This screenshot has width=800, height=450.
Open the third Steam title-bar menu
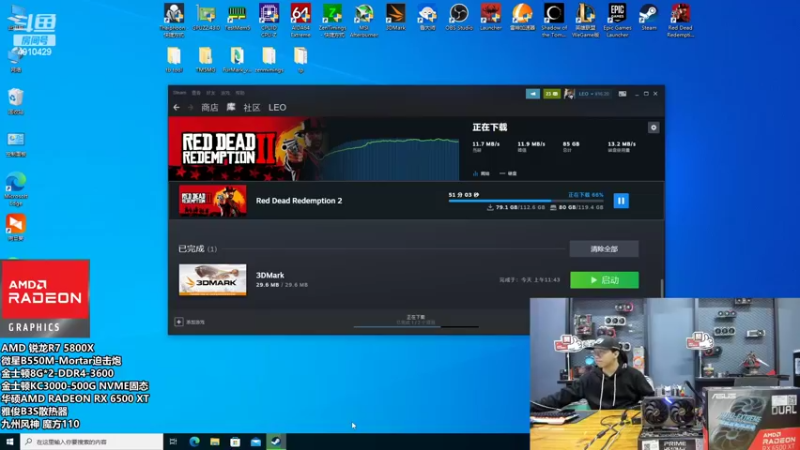211,93
